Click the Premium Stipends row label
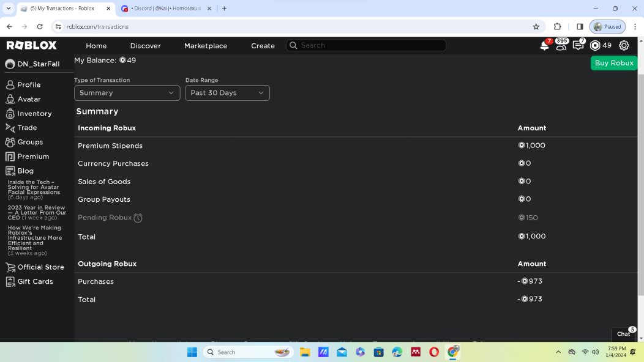 (110, 146)
